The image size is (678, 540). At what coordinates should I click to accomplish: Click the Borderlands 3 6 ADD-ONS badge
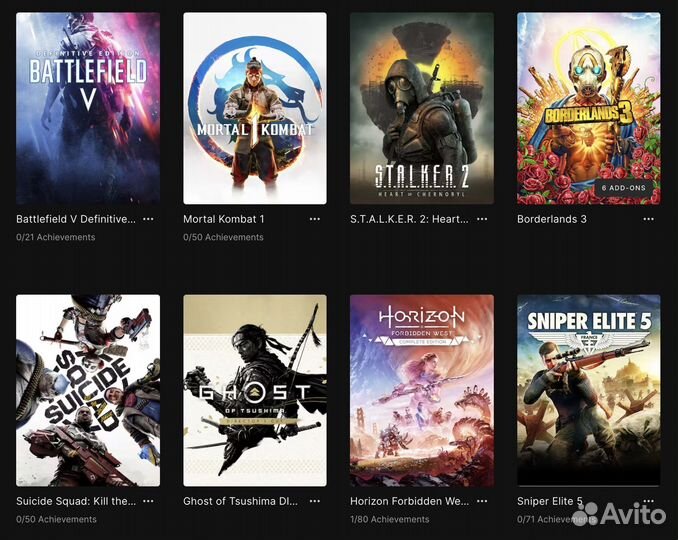tap(623, 188)
